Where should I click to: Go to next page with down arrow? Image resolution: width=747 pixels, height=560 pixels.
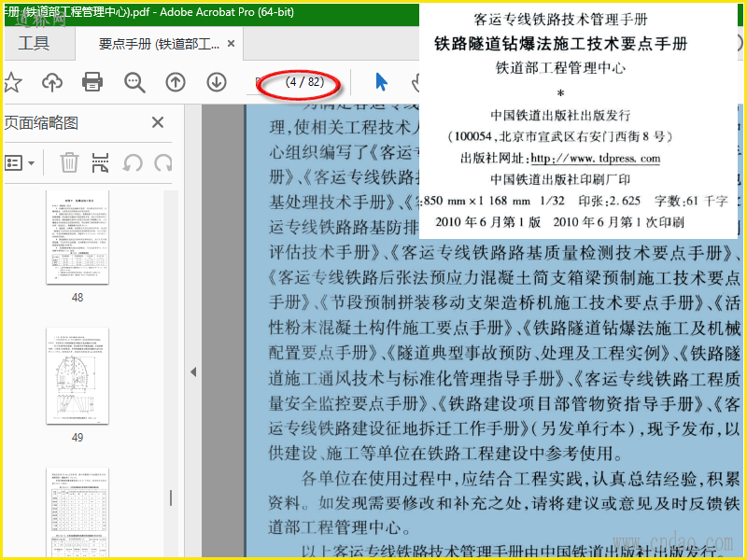click(217, 82)
